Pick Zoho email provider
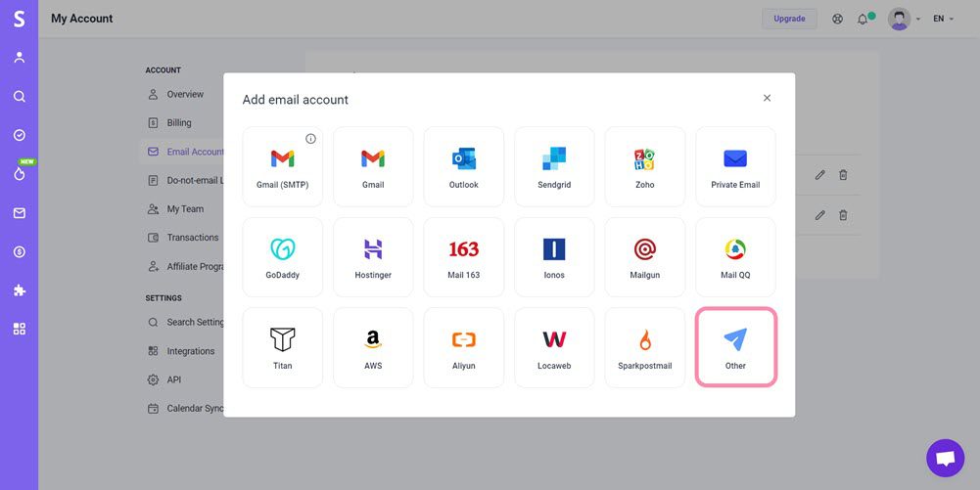This screenshot has width=980, height=490. pos(644,166)
